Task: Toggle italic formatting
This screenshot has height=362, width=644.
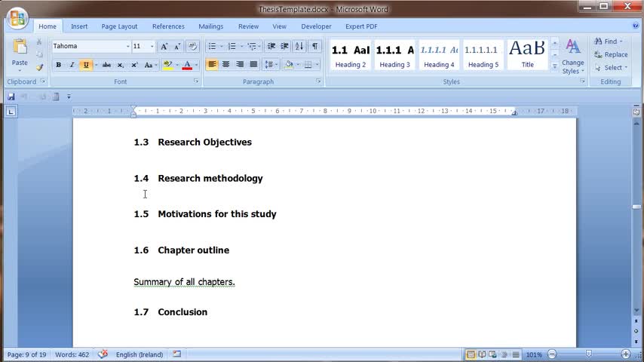Action: click(x=72, y=65)
